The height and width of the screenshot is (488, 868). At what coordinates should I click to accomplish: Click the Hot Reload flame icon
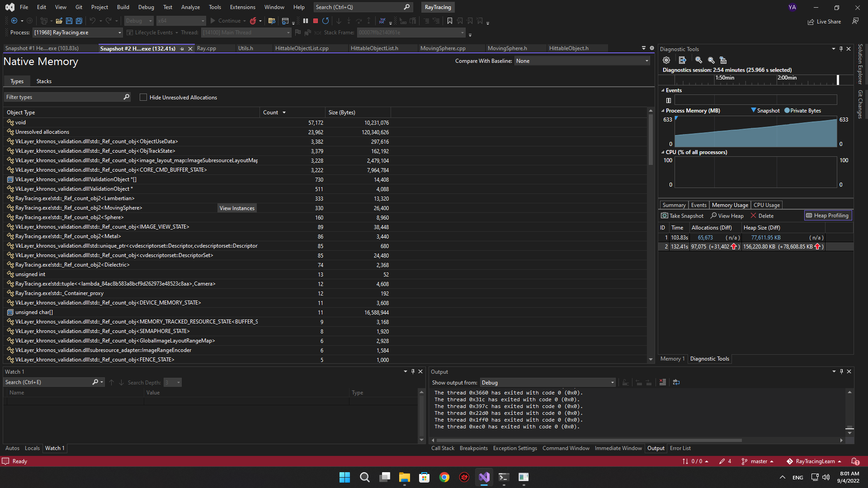[x=253, y=21]
